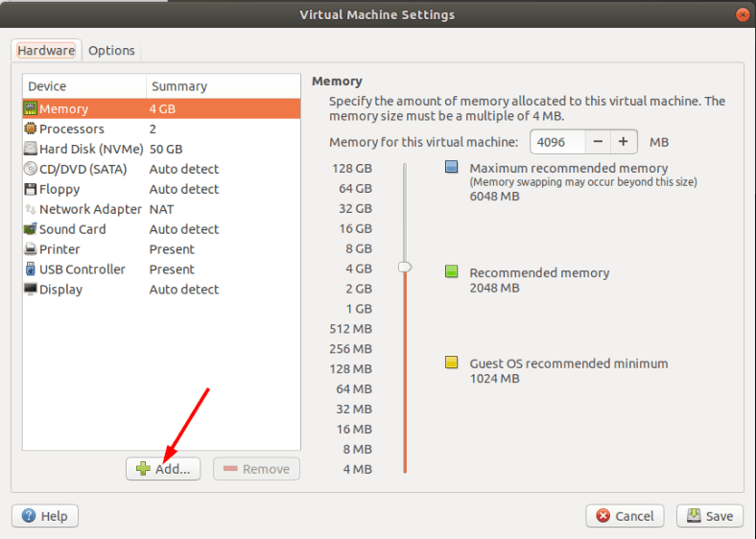Click the CD/DVD (SATA) disc icon

coord(31,169)
